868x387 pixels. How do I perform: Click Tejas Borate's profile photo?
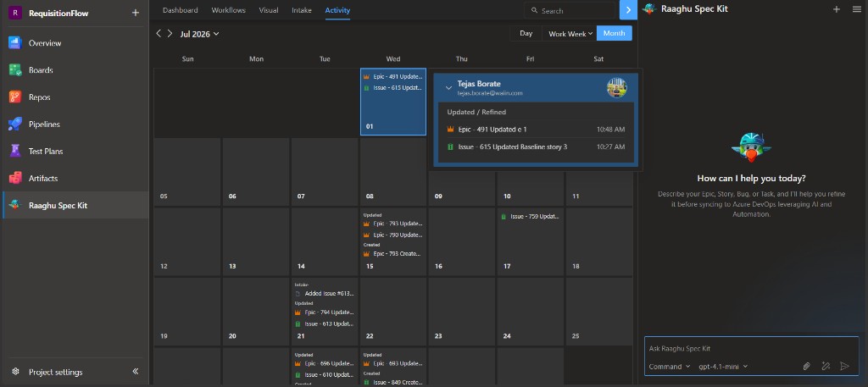617,88
